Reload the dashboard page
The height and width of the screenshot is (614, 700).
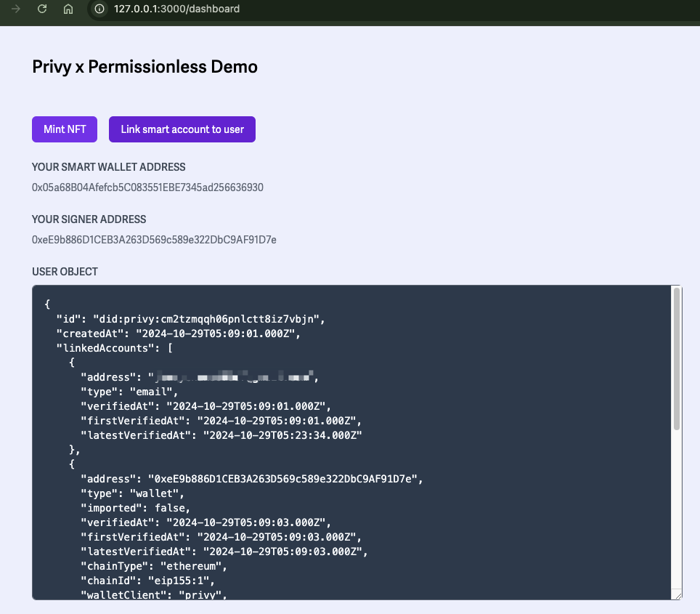[42, 9]
